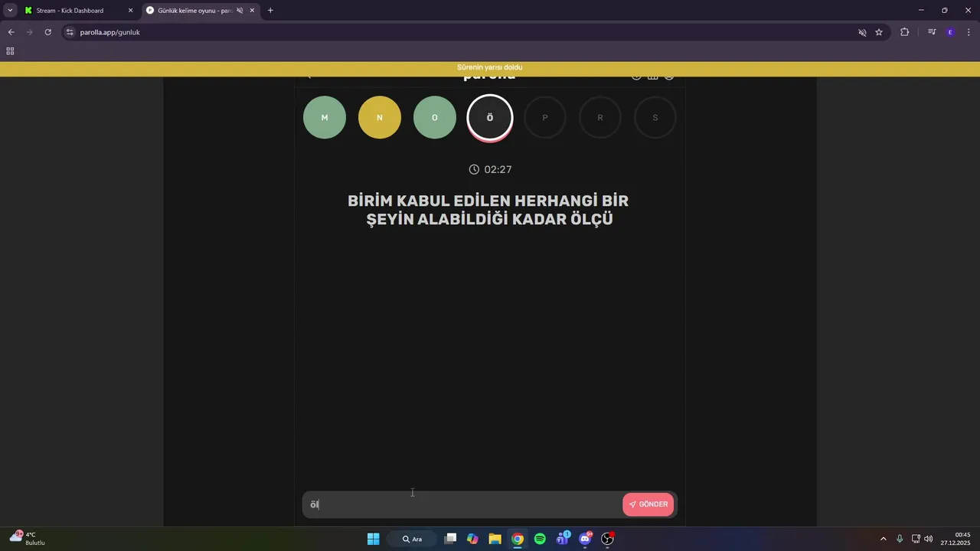The height and width of the screenshot is (551, 980).
Task: Select the active Ö letter circle
Action: pyautogui.click(x=490, y=118)
